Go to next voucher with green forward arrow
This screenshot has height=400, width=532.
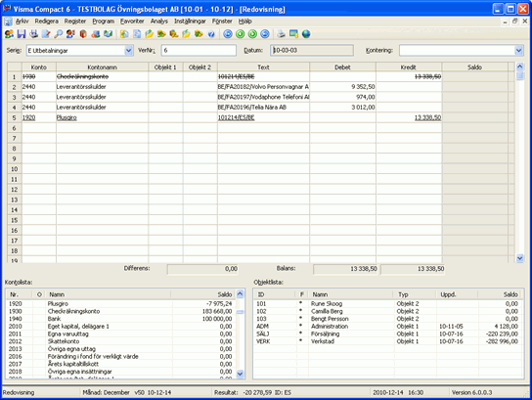[252, 34]
